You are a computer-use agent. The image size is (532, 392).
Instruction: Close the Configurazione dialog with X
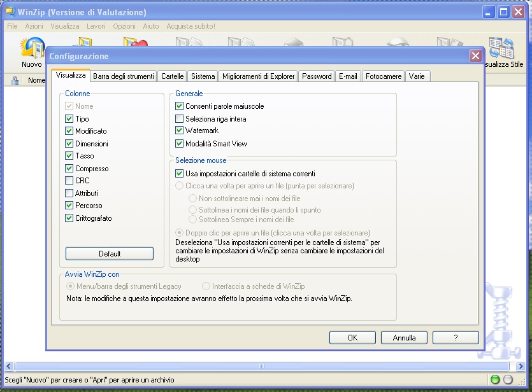(475, 56)
